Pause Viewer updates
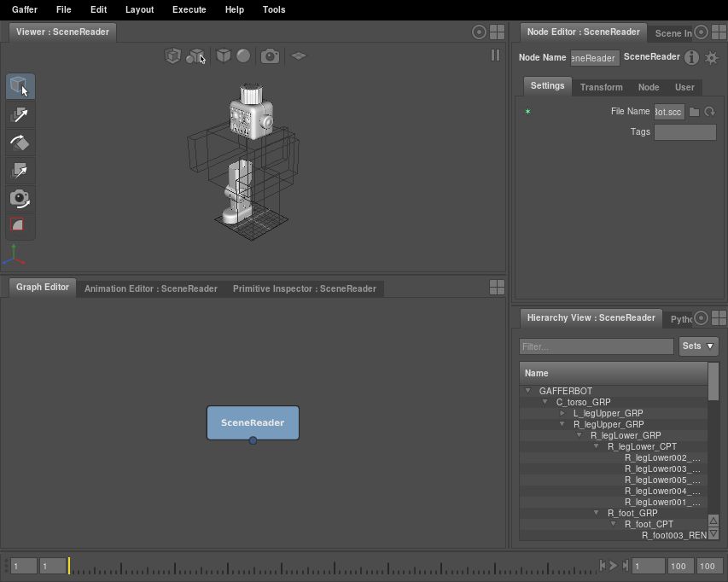 click(x=495, y=55)
